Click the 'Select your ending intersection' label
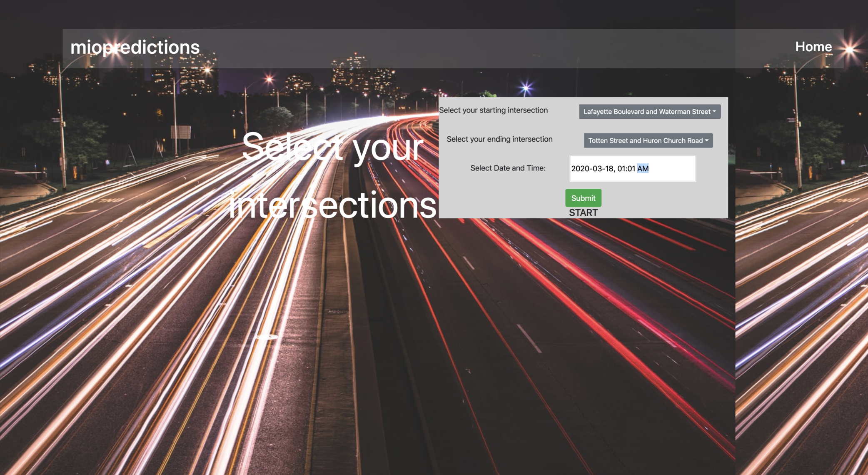868x475 pixels. coord(499,139)
